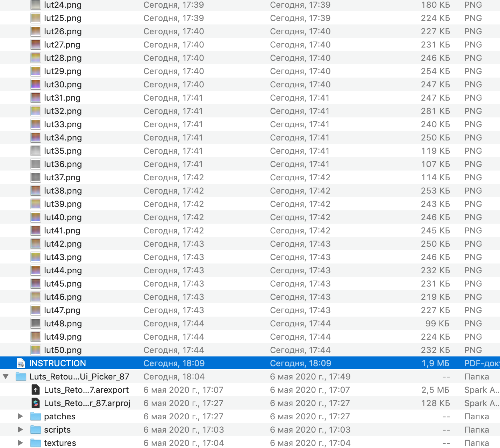This screenshot has width=500, height=448.
Task: Click the lut29.png file icon
Action: [x=36, y=71]
